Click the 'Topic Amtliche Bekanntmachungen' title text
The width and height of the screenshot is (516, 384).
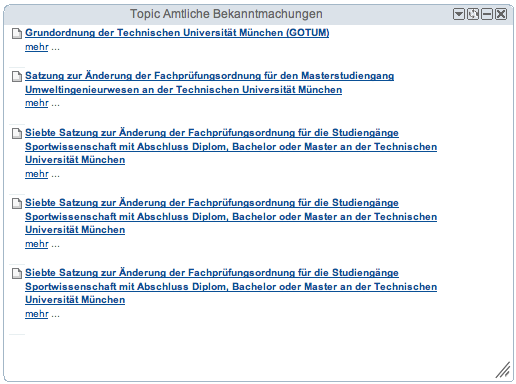pyautogui.click(x=226, y=14)
